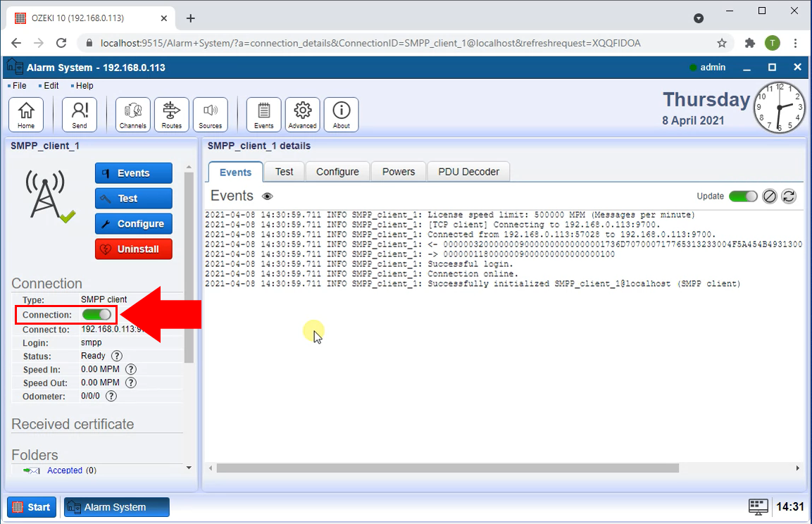Viewport: 812px width, 524px height.
Task: Click the SMPP antenna connection icon
Action: 50,196
